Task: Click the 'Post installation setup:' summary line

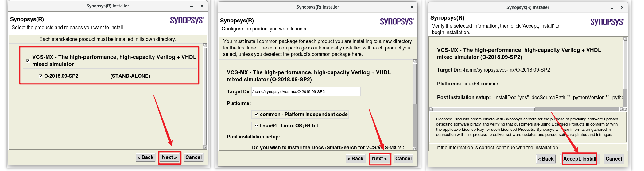Action: 530,97
